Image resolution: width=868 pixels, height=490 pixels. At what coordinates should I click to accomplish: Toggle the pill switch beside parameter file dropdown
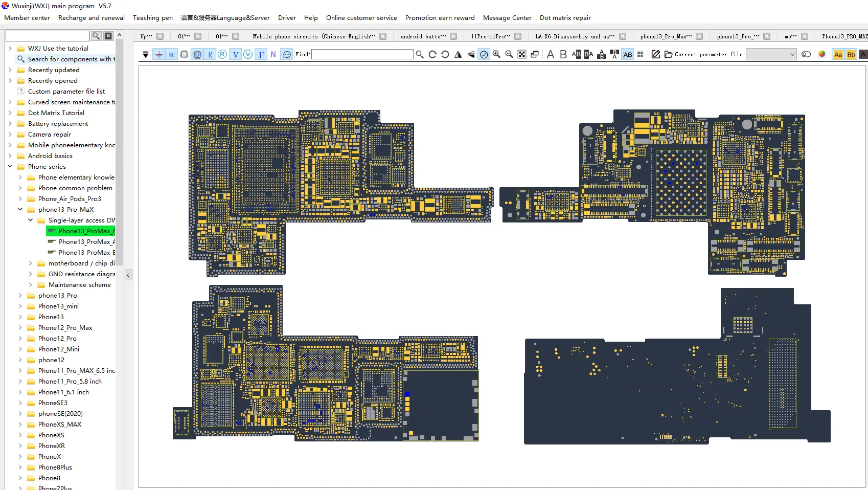[x=806, y=54]
